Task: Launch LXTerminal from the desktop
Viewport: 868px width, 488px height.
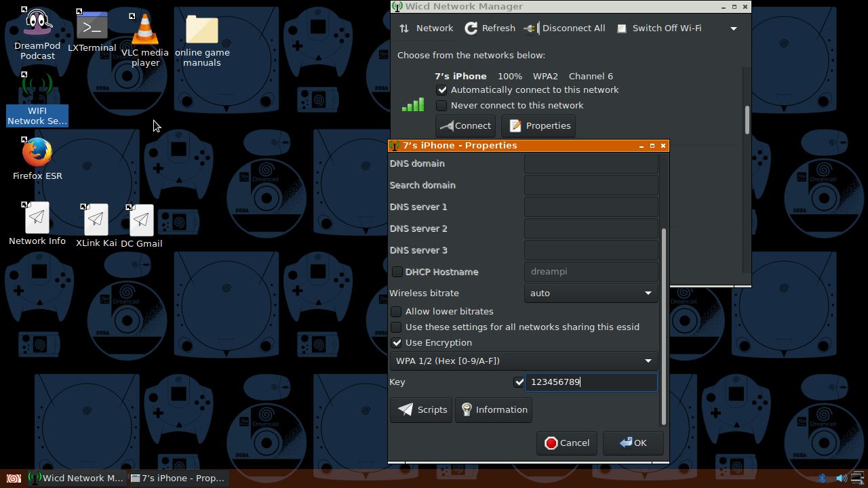Action: pyautogui.click(x=92, y=32)
